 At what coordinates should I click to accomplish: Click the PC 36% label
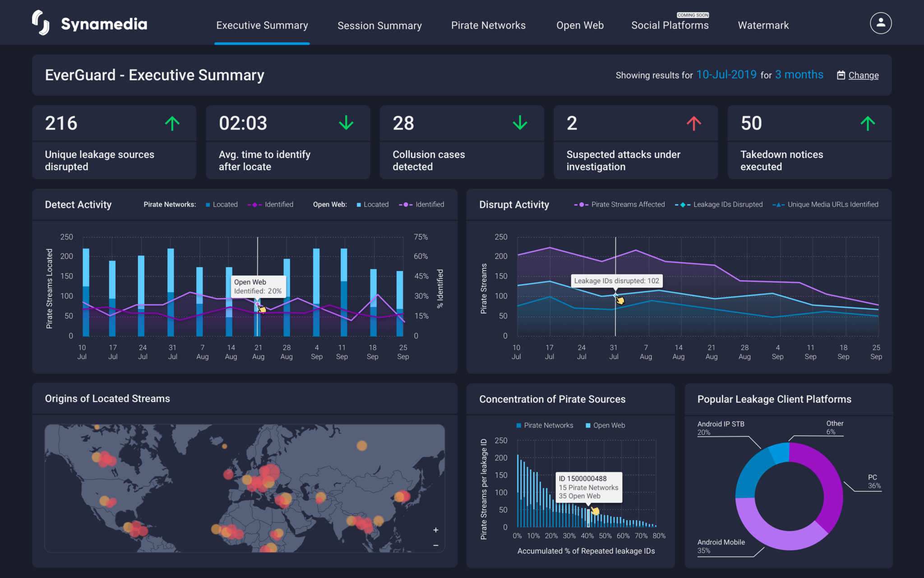click(874, 481)
